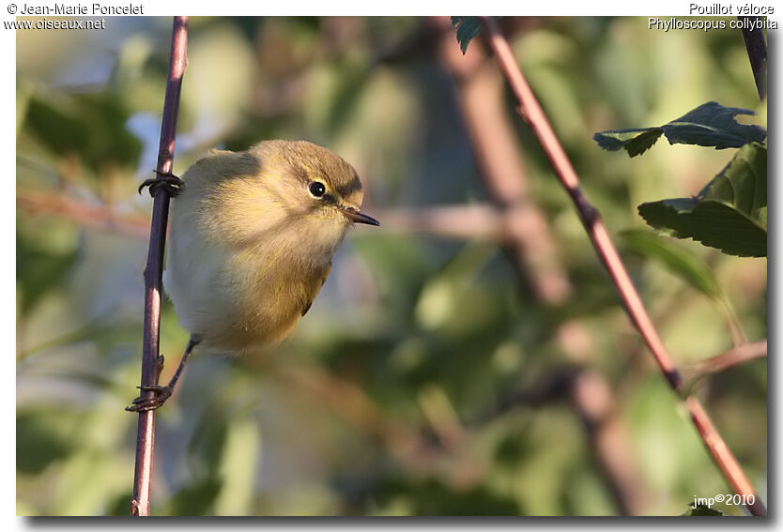The image size is (783, 532).
Task: Click the 'www.oiseaux.net' website text
Action: [54, 24]
